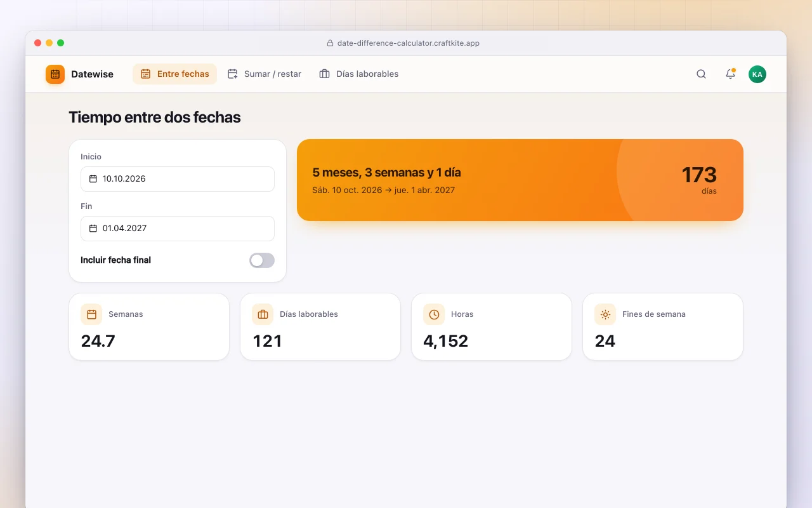Screen dimensions: 812x508
Task: Click the date range text 'Sáb. 10 oct. 2026'
Action: (x=347, y=190)
